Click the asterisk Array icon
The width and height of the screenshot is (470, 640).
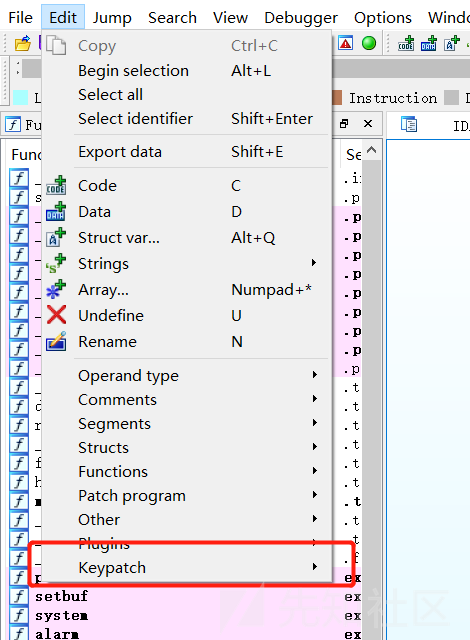(56, 289)
